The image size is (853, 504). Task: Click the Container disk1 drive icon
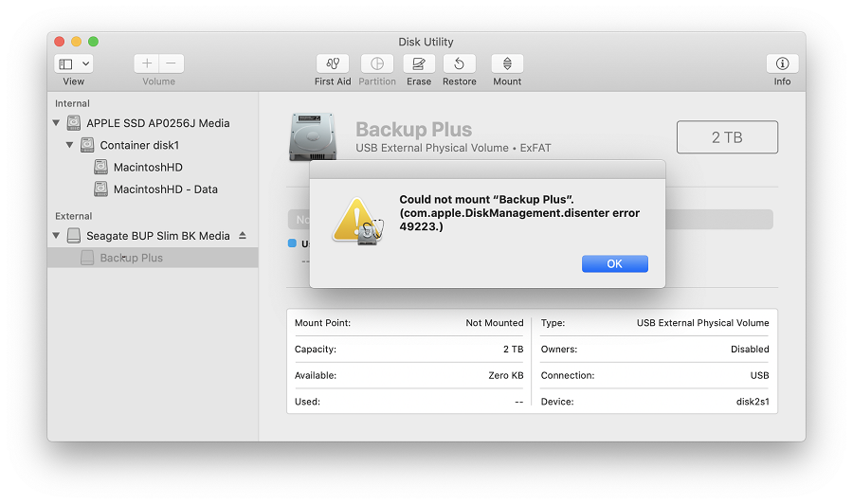87,145
